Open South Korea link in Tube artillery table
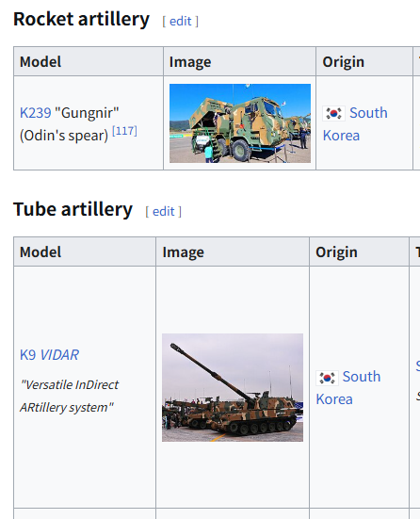The height and width of the screenshot is (519, 420). pos(348,388)
